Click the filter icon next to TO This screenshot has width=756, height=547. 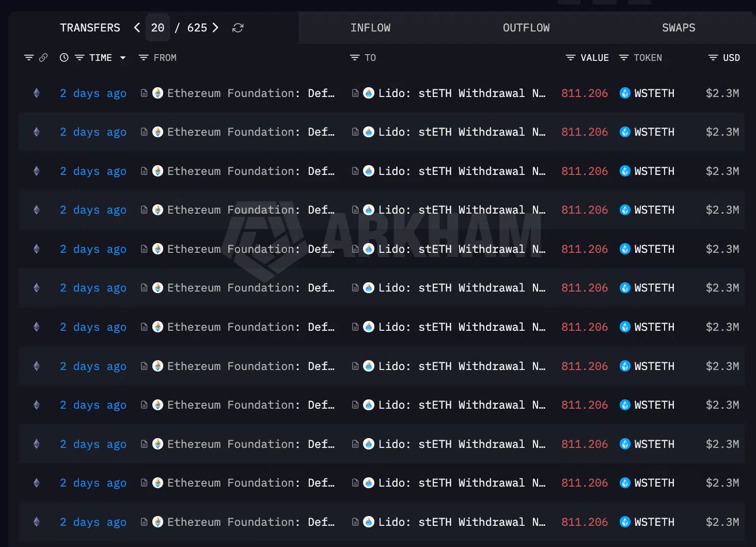click(x=354, y=57)
